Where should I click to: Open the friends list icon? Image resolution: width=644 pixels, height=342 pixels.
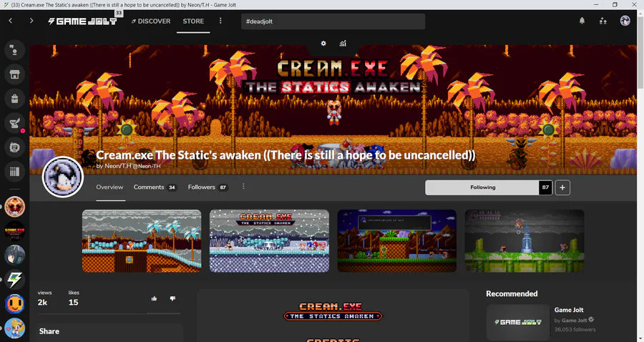coord(603,21)
